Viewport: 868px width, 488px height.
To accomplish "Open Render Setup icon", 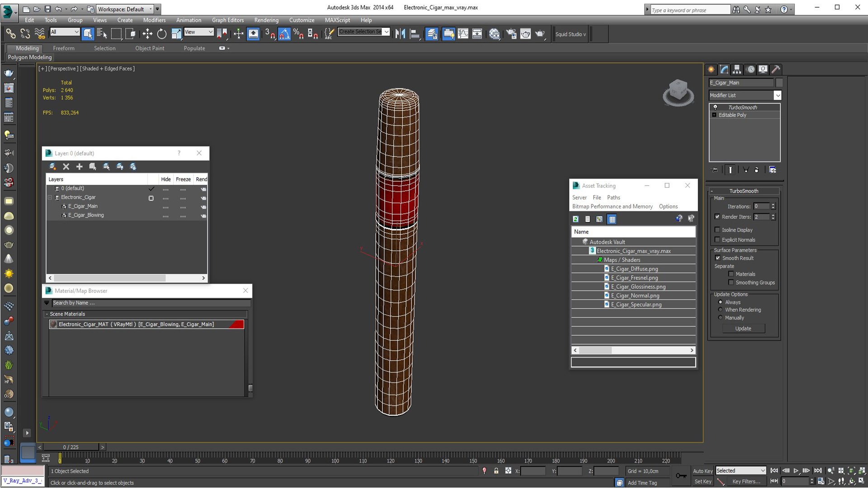I will pyautogui.click(x=511, y=34).
